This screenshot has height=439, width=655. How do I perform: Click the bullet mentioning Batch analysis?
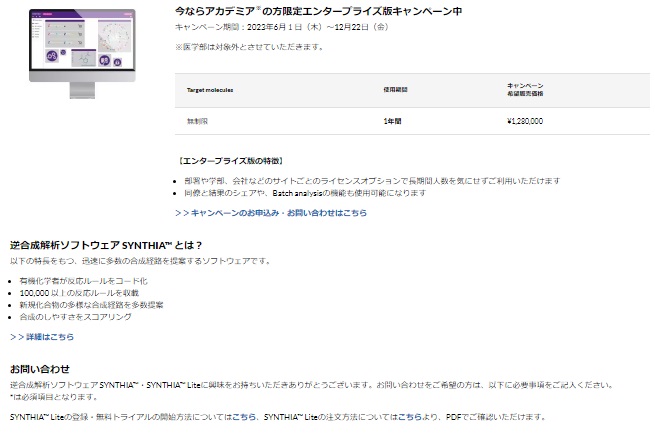coord(305,193)
